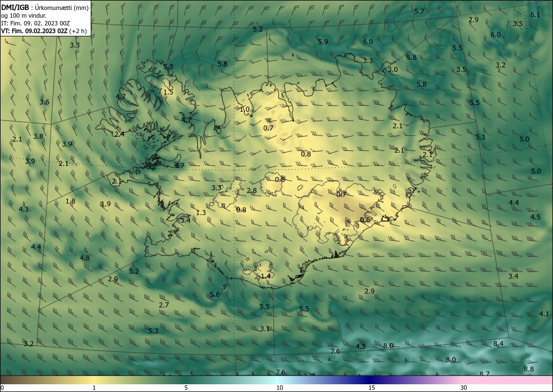Image resolution: width=553 pixels, height=392 pixels.
Task: Click the pink section of the color bar
Action: pyautogui.click(x=508, y=380)
